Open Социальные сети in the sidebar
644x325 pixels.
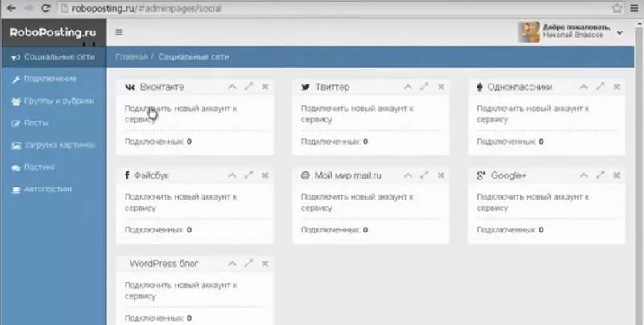tap(59, 57)
